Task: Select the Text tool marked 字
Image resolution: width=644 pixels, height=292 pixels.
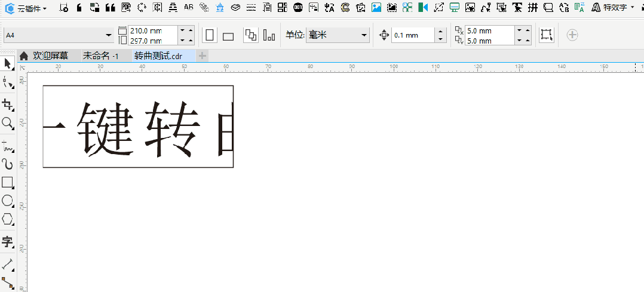Action: click(x=7, y=242)
